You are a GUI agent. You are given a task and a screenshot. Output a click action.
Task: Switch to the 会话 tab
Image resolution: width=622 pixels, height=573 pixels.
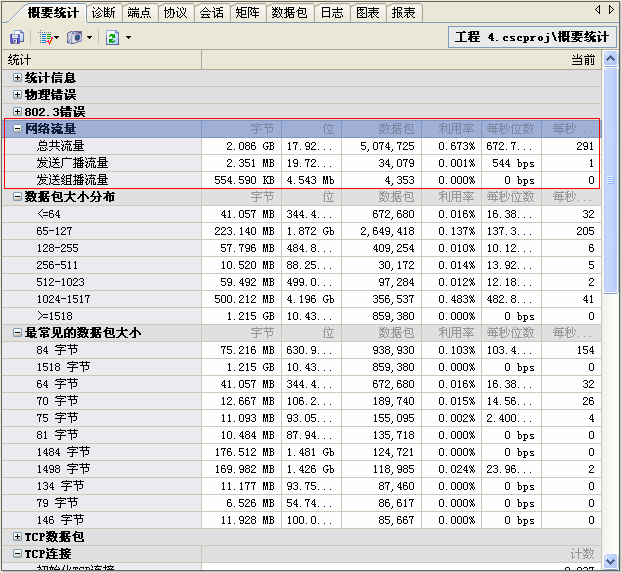coord(211,13)
